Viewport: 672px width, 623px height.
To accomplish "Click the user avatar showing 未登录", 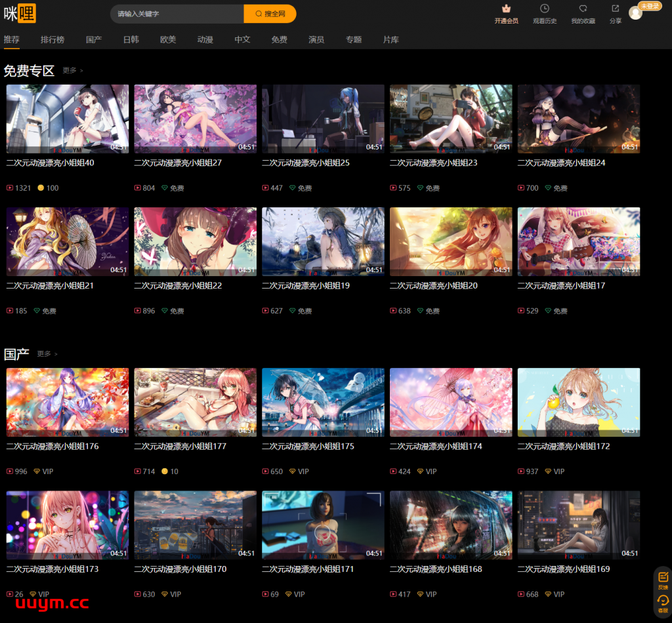I will coord(635,12).
